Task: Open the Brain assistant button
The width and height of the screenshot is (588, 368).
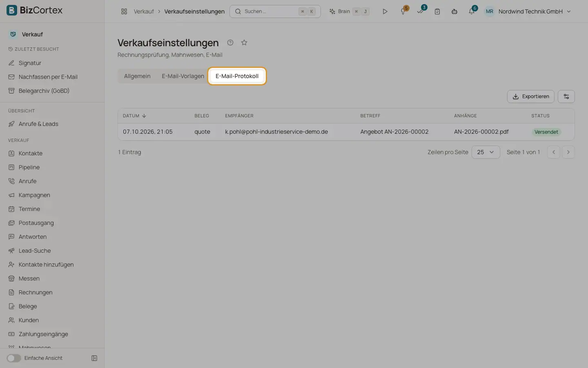Action: pos(349,11)
